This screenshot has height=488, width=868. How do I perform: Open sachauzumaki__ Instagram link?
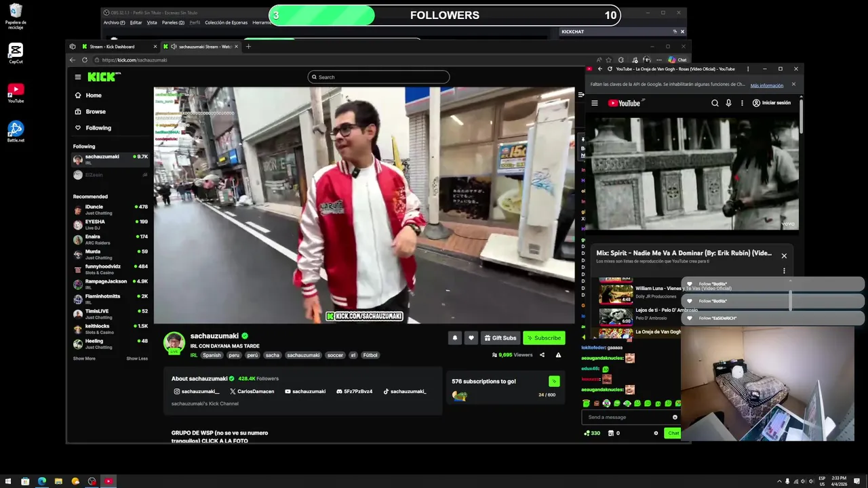click(197, 391)
